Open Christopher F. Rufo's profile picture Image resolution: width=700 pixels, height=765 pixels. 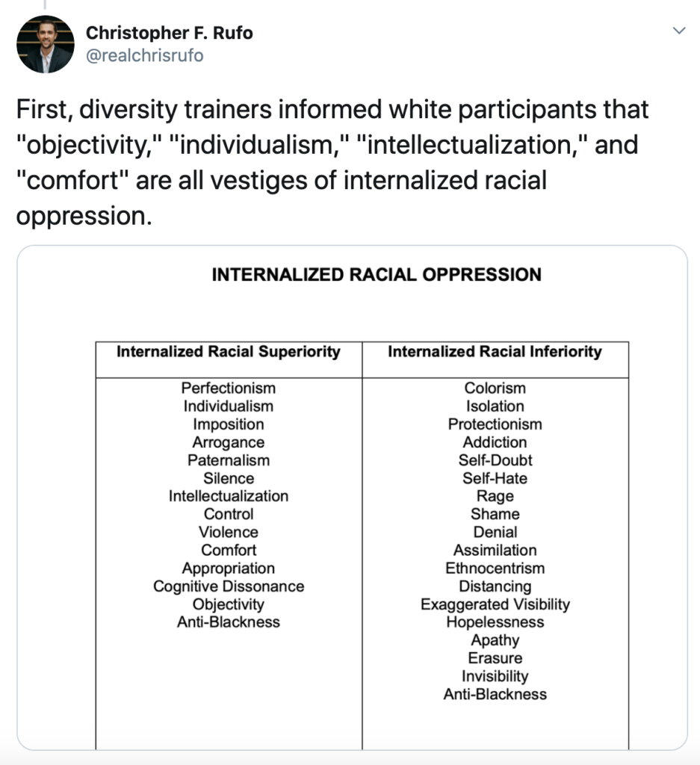click(46, 44)
